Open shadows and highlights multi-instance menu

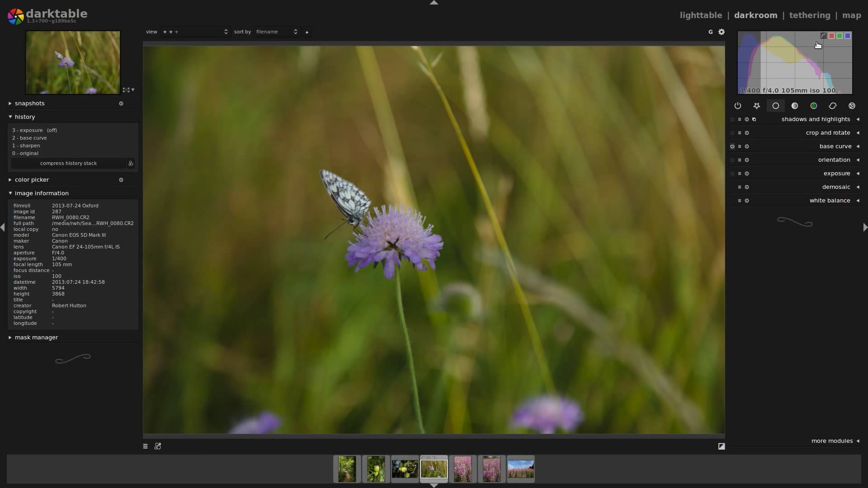(x=754, y=119)
